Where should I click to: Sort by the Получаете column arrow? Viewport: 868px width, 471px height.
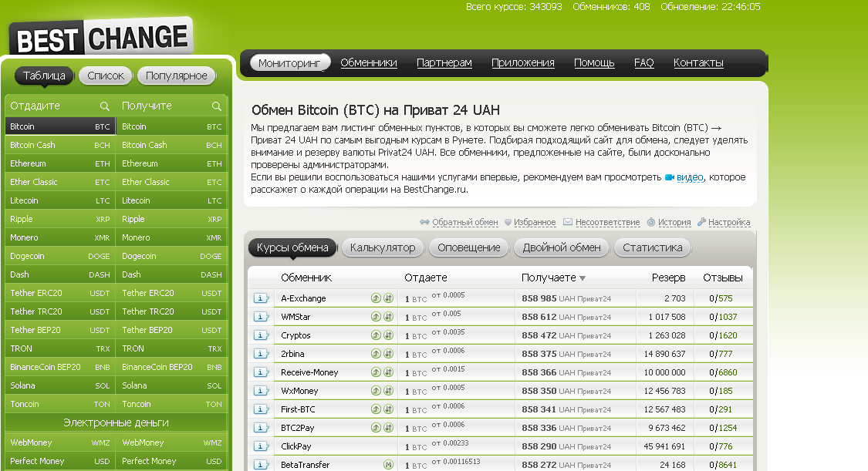583,278
